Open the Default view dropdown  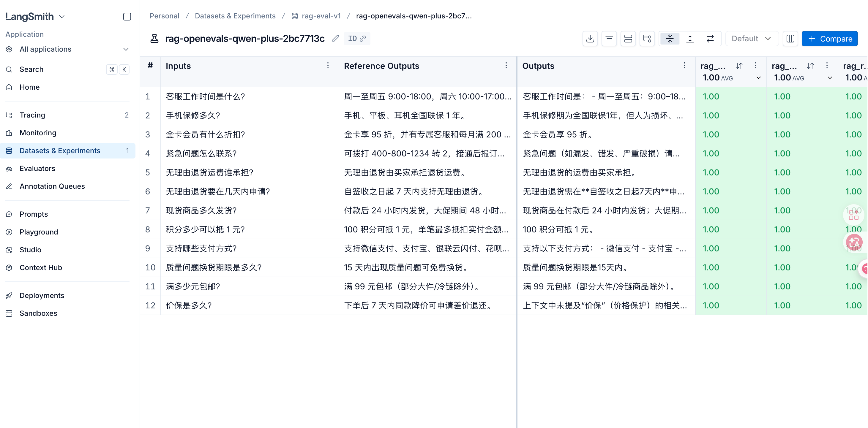click(752, 39)
